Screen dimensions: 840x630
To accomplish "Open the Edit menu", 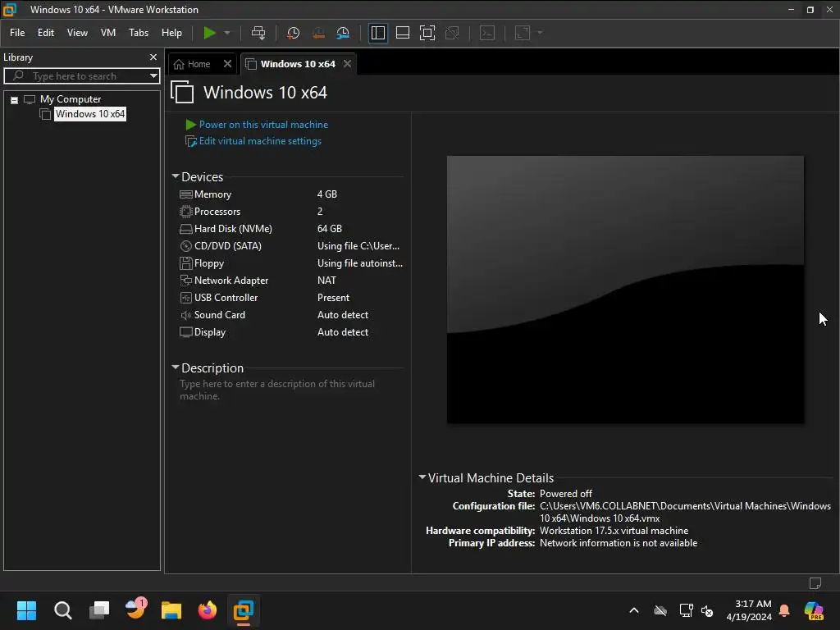I will point(46,33).
